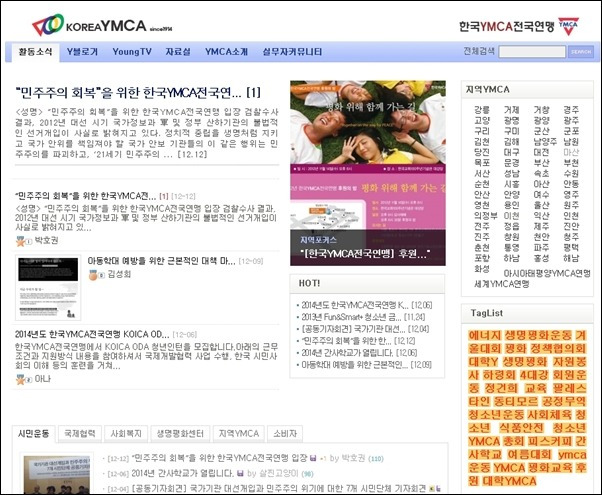Screen dimensions: 602x495
Task: Open the 활동소식 menu
Action: [35, 52]
